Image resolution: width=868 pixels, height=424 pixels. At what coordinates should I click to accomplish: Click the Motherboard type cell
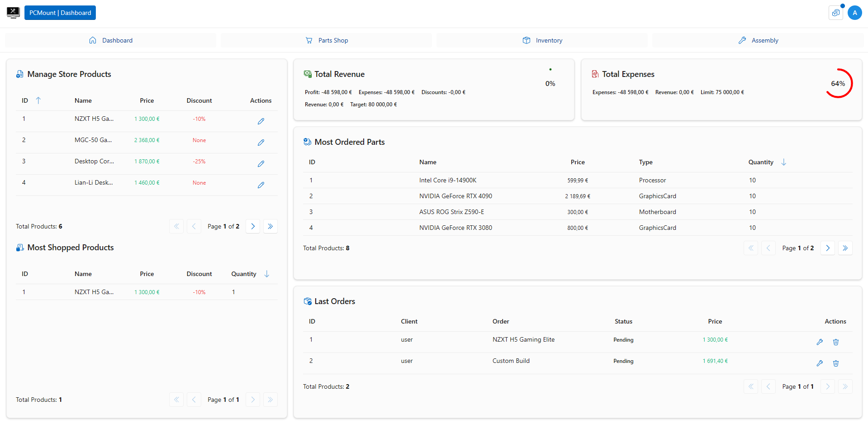[658, 212]
